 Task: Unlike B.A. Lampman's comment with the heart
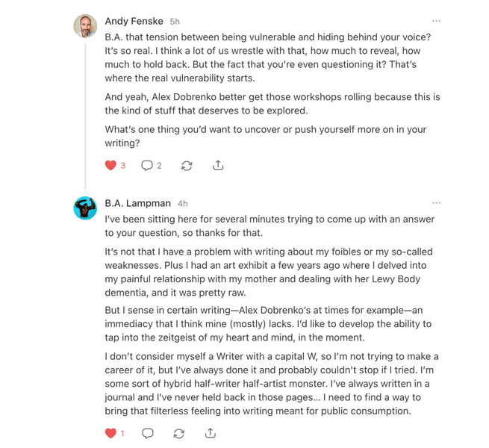(x=110, y=433)
